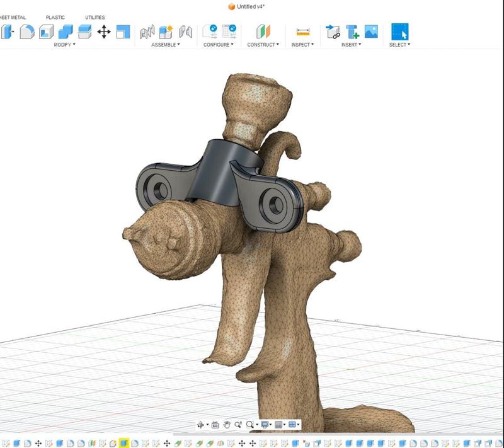Image resolution: width=504 pixels, height=448 pixels.
Task: Click the Joint tool in Assemble
Action: 147,32
